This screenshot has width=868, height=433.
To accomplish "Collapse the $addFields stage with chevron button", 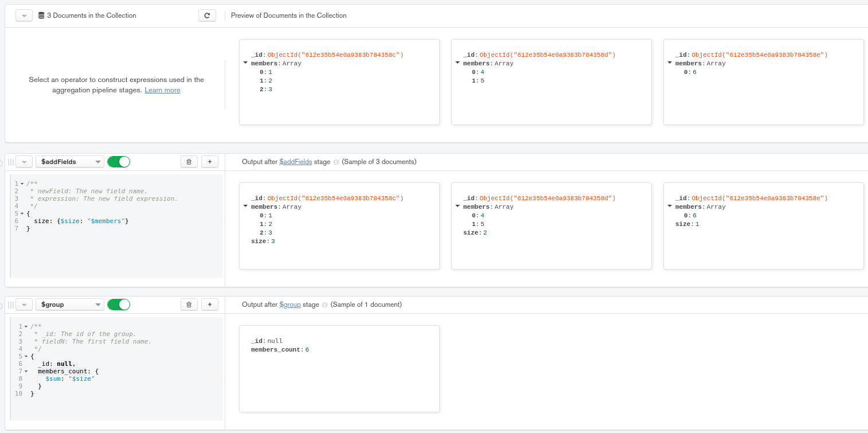I will pyautogui.click(x=24, y=162).
